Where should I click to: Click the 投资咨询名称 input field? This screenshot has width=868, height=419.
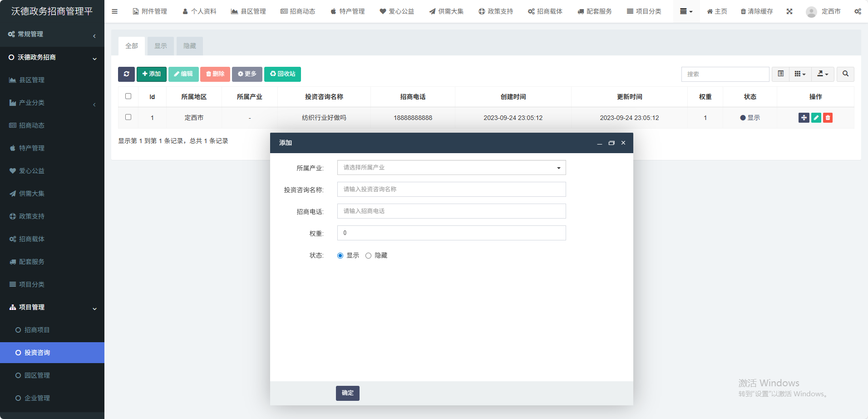[451, 190]
